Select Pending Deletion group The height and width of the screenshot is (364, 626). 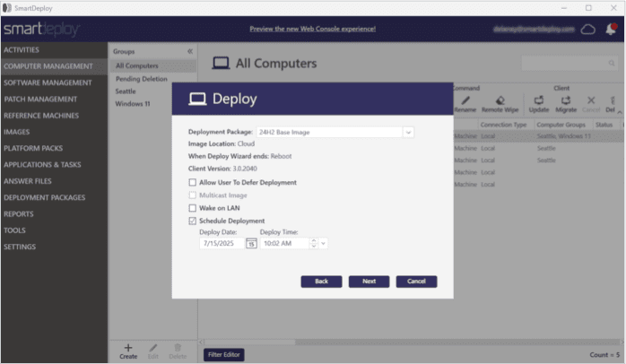[x=142, y=79]
